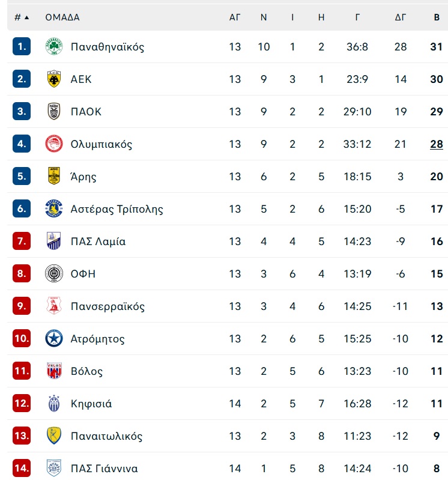Screen dimensions: 448x480
Task: Click the blue 1. rank badge
Action: (22, 46)
